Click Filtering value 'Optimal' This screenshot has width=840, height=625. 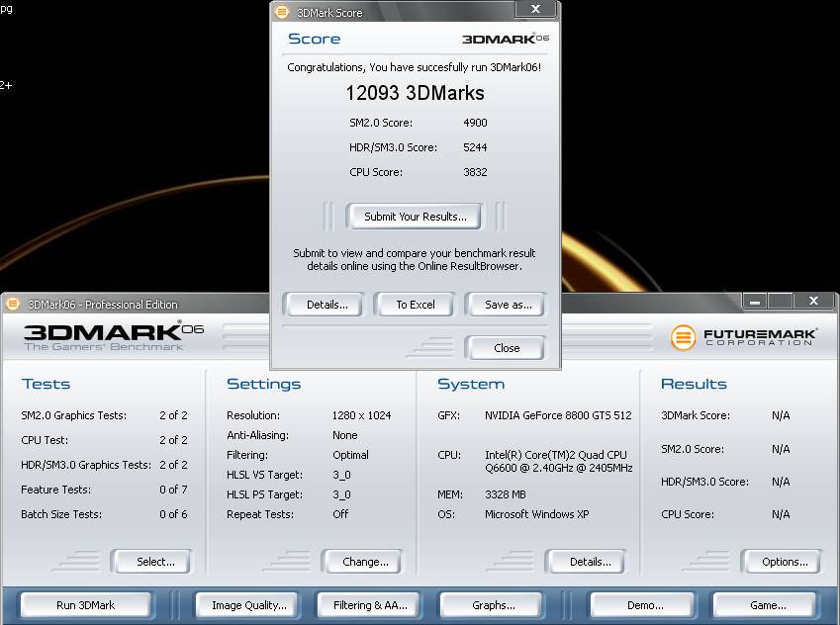pyautogui.click(x=350, y=455)
